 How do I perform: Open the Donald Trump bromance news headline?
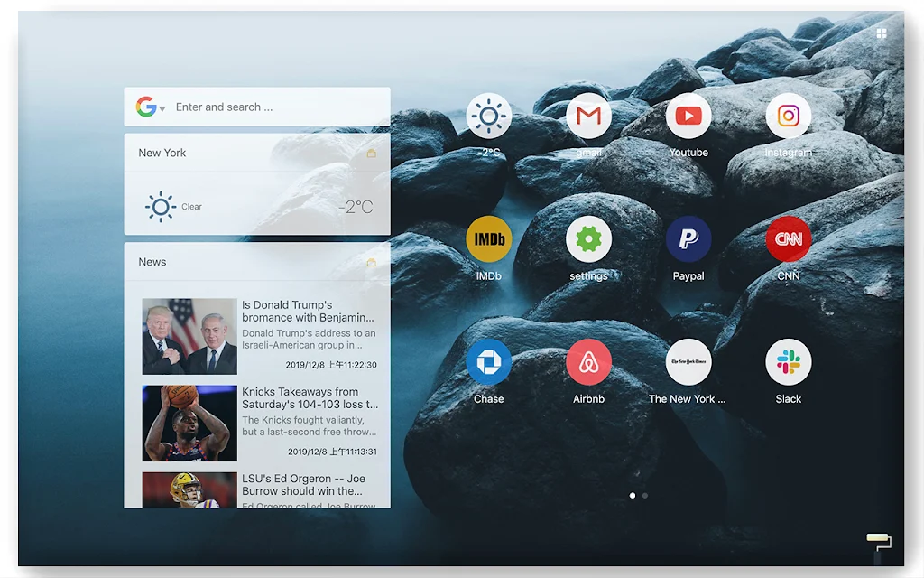tap(308, 312)
